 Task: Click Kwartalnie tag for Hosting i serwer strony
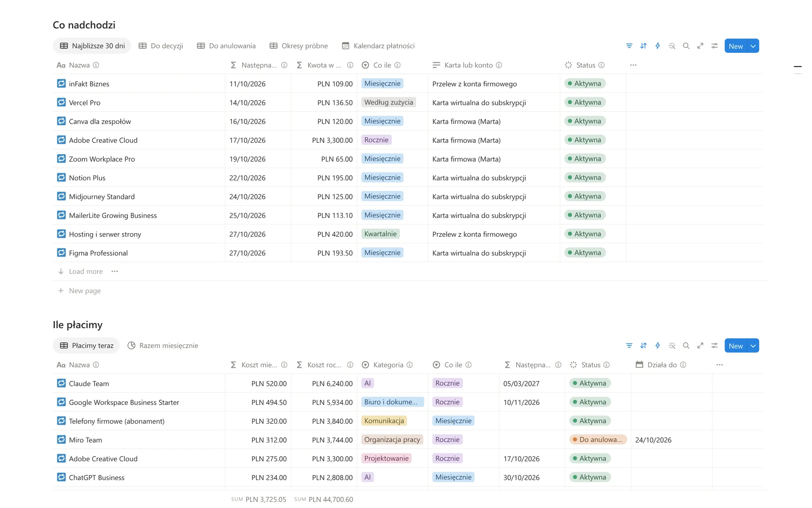pyautogui.click(x=381, y=234)
